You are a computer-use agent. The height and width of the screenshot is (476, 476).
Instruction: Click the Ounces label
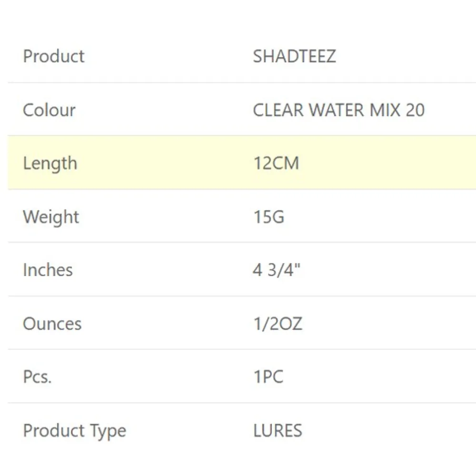point(52,324)
